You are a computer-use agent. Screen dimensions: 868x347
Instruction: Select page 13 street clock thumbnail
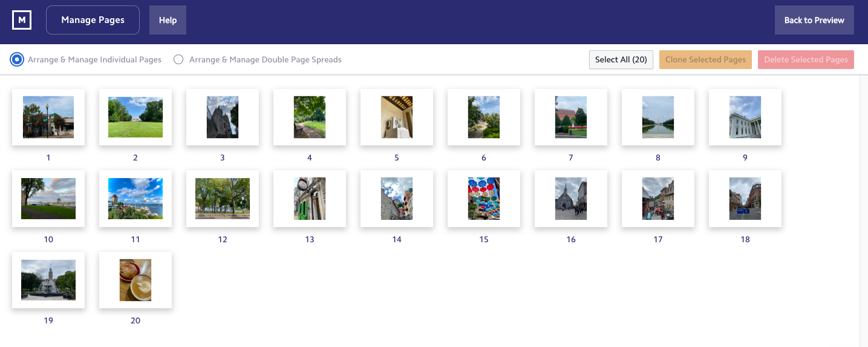[310, 199]
